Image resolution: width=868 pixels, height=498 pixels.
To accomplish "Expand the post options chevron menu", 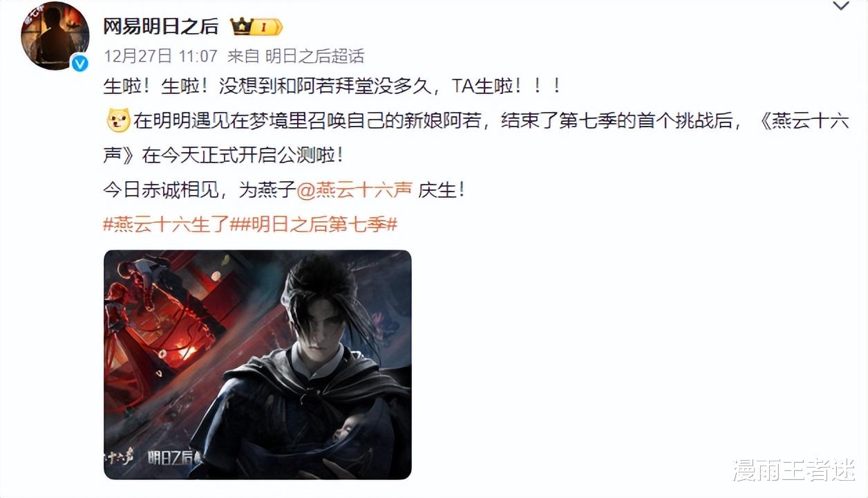I will (840, 7).
